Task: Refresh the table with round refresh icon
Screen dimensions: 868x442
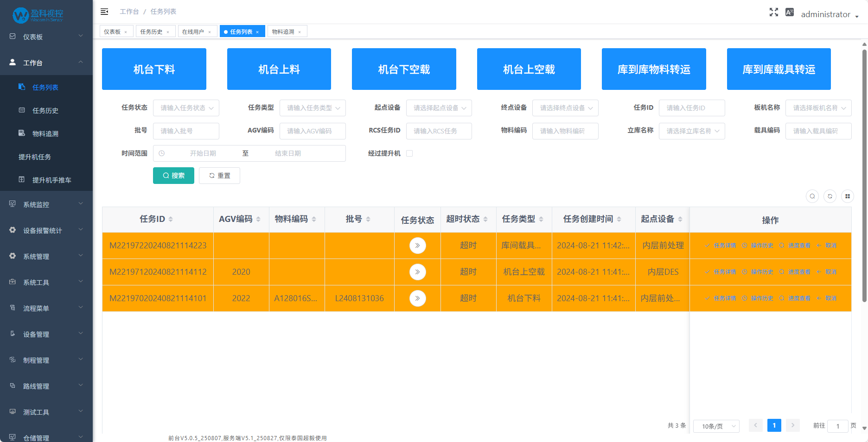Action: coord(830,196)
